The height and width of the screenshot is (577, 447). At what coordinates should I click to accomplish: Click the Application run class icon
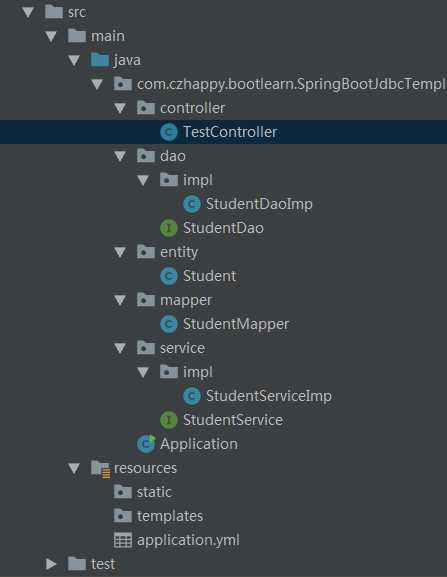(x=146, y=444)
